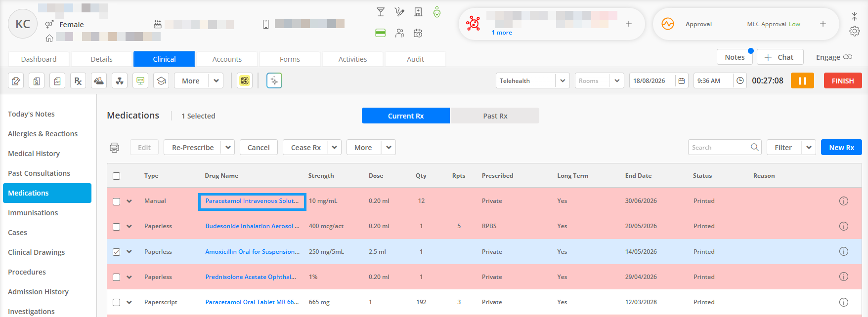Click the print medications icon

[115, 148]
